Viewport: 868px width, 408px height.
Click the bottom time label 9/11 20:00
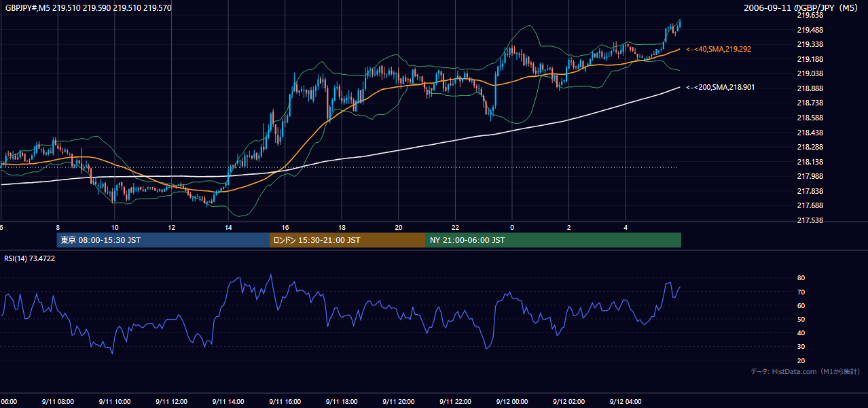tap(399, 401)
